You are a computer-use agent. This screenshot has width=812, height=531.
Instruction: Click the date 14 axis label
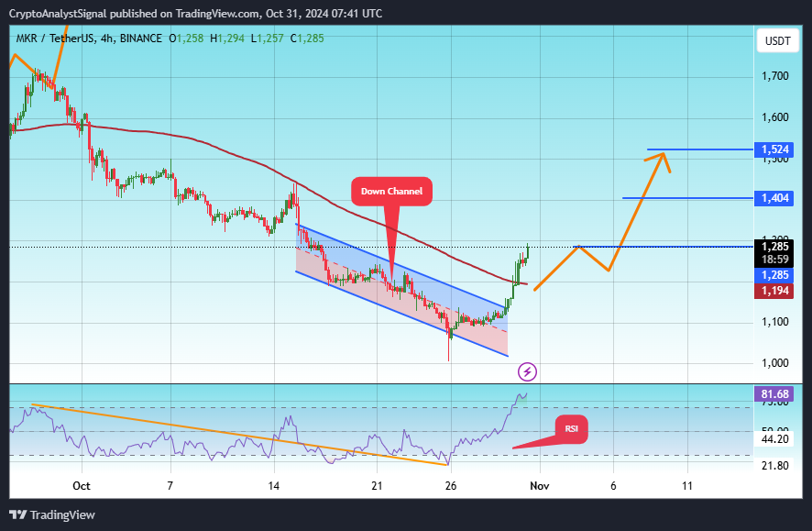tap(274, 486)
